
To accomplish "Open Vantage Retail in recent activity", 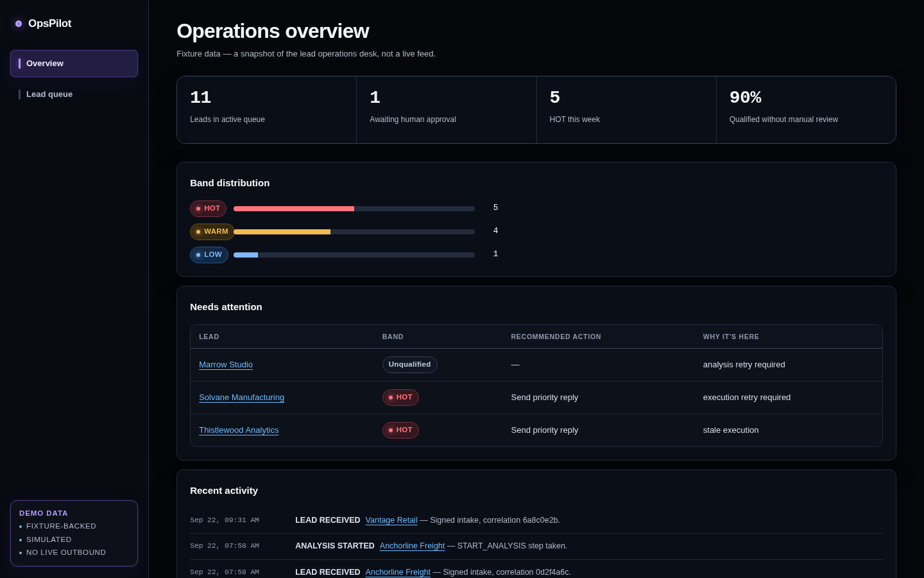I will click(391, 520).
